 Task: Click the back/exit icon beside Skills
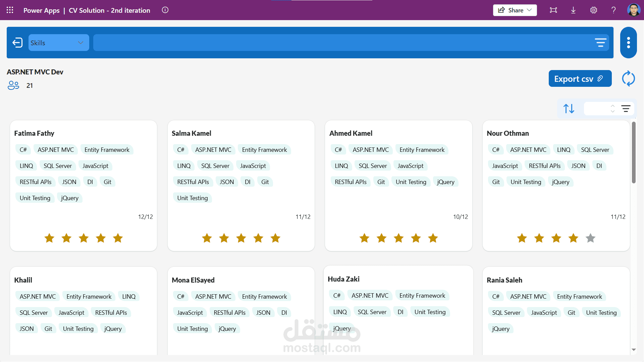pos(17,43)
